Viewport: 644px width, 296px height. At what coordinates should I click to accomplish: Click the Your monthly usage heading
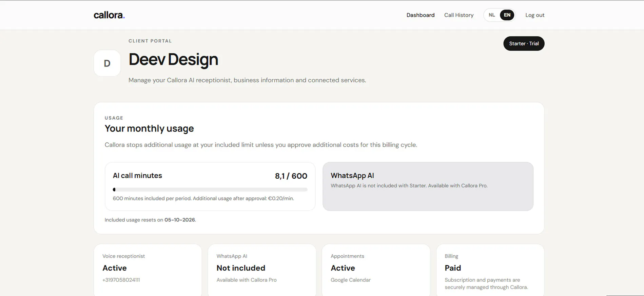point(149,129)
